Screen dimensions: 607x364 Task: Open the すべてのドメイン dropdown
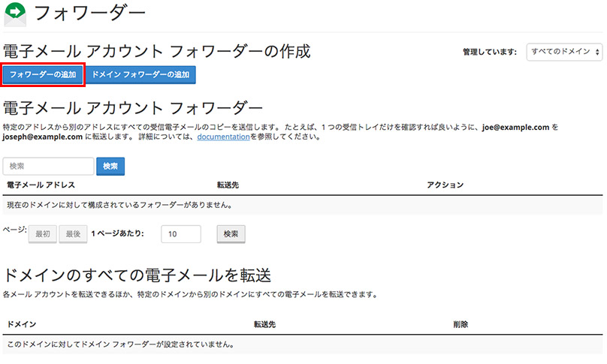(564, 52)
